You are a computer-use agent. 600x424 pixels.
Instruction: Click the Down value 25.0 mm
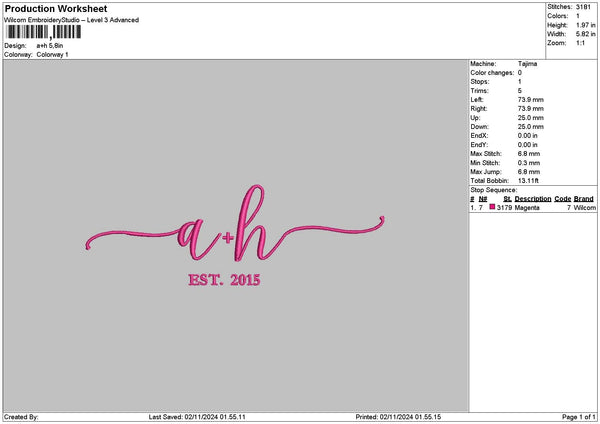pyautogui.click(x=531, y=127)
